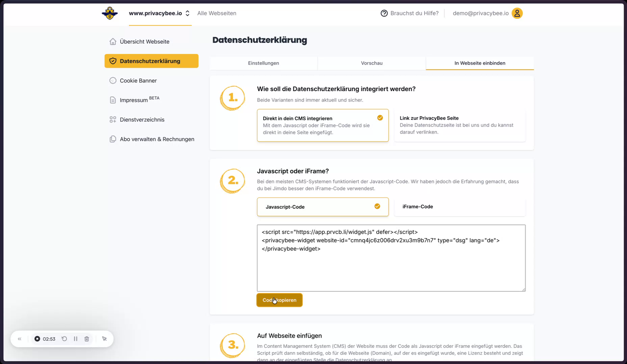Click heading Auf Webseite einfügen
This screenshot has width=627, height=364.
tap(290, 336)
